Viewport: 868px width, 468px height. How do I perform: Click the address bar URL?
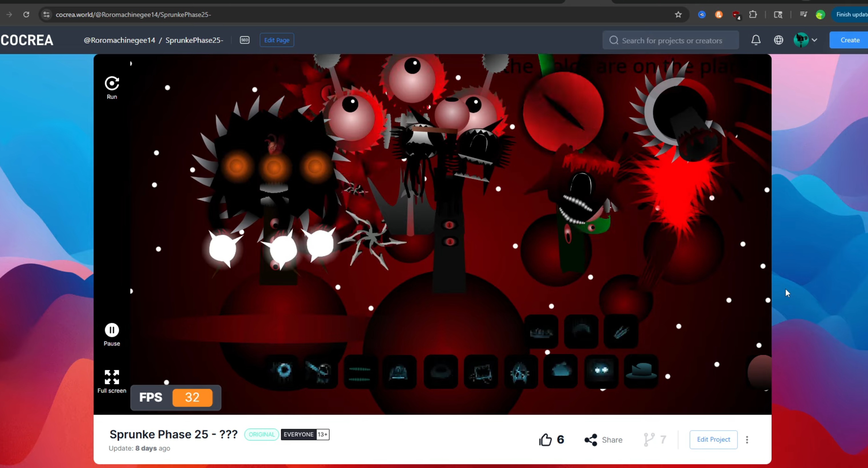(x=133, y=15)
